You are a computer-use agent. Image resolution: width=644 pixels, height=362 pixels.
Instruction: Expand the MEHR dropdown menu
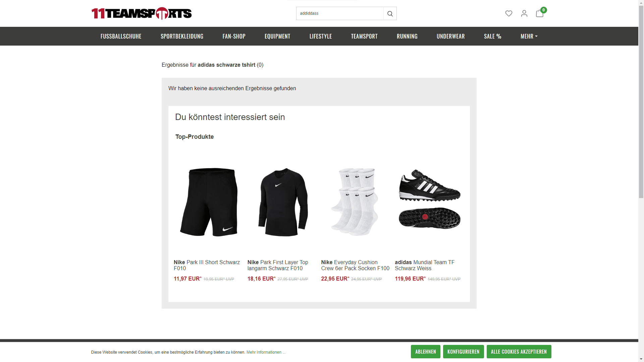(529, 36)
